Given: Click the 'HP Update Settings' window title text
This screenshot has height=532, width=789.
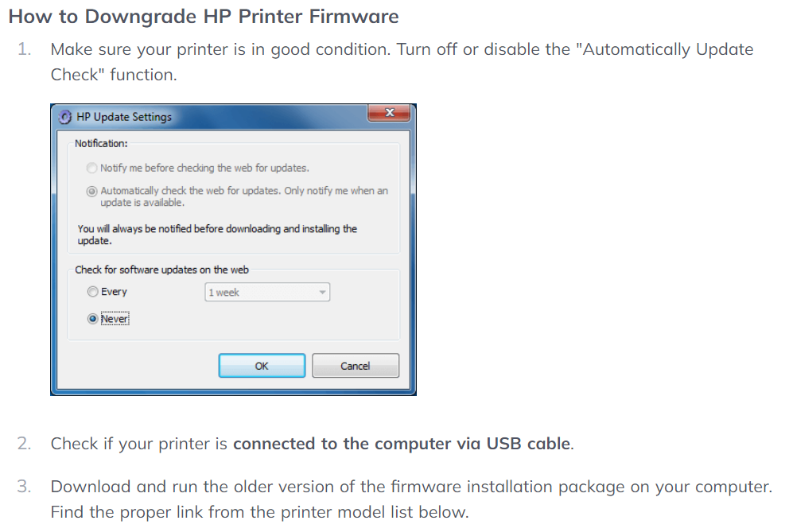Looking at the screenshot, I should 124,117.
